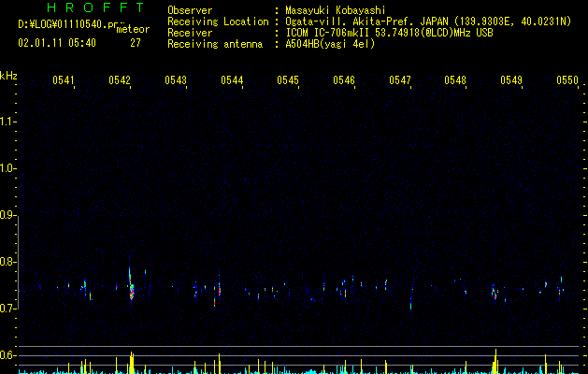
Task: Click the 1.0 kHz axis label
Action: pyautogui.click(x=8, y=168)
